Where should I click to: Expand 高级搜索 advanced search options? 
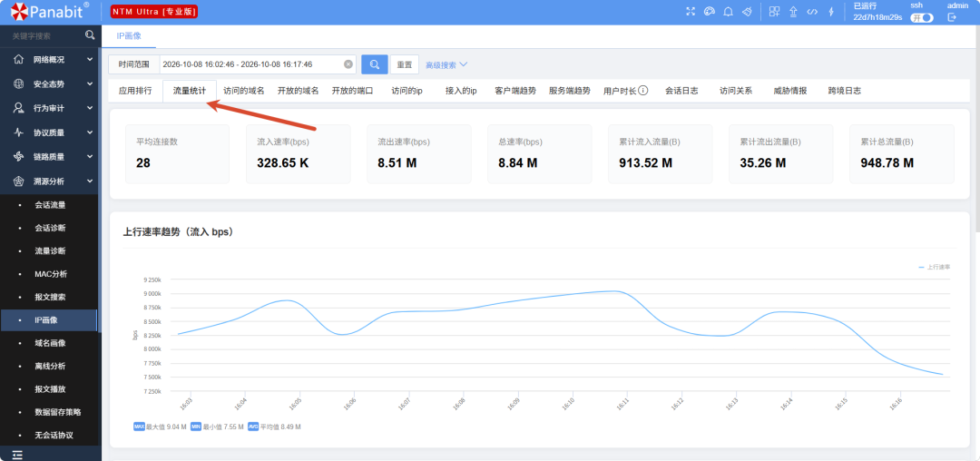pyautogui.click(x=446, y=65)
